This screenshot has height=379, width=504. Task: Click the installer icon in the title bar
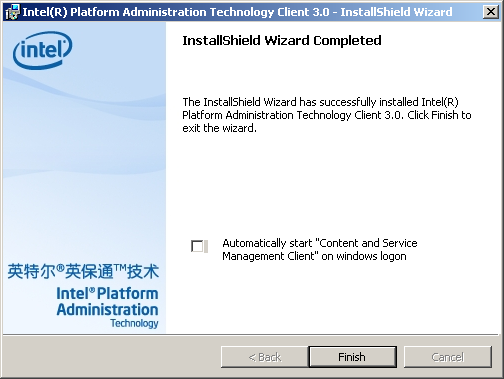[12, 12]
